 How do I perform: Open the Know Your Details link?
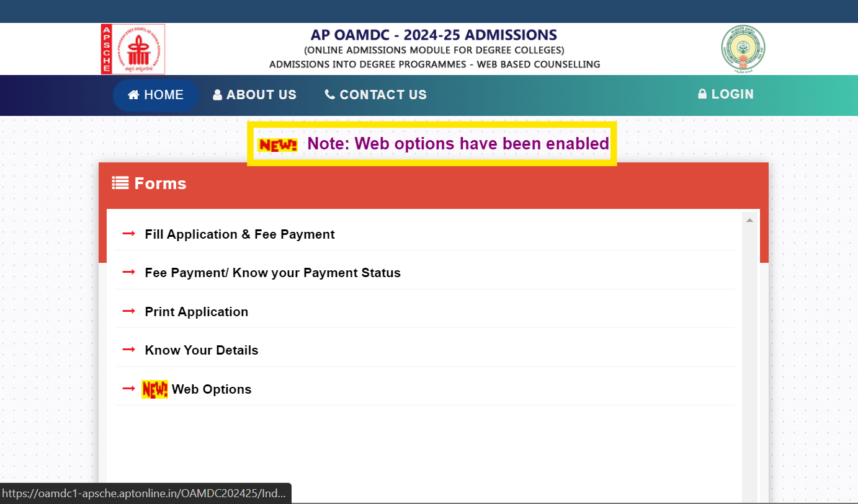(201, 350)
